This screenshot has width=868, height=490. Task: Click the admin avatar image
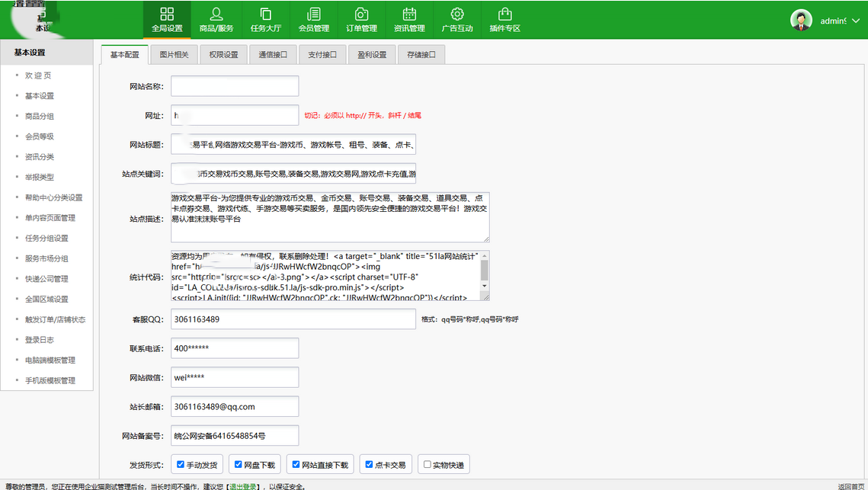pyautogui.click(x=801, y=20)
